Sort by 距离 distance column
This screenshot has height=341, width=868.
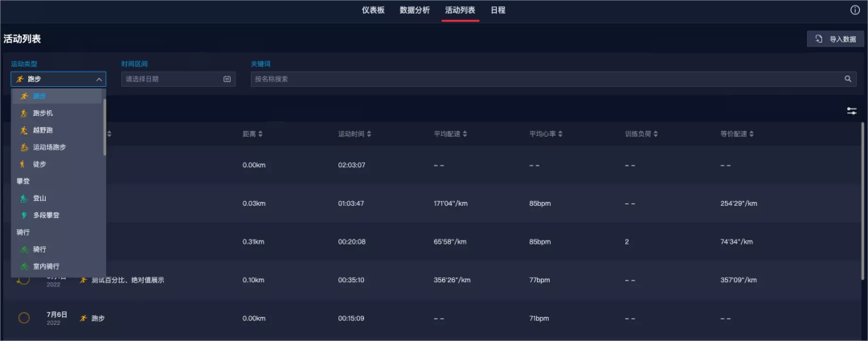point(252,134)
